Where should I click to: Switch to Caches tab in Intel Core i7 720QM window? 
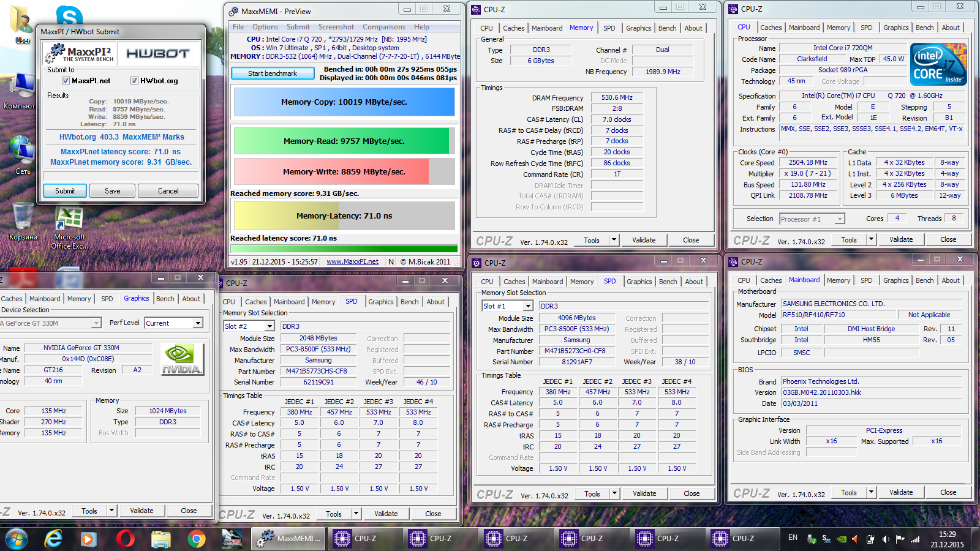(x=771, y=28)
